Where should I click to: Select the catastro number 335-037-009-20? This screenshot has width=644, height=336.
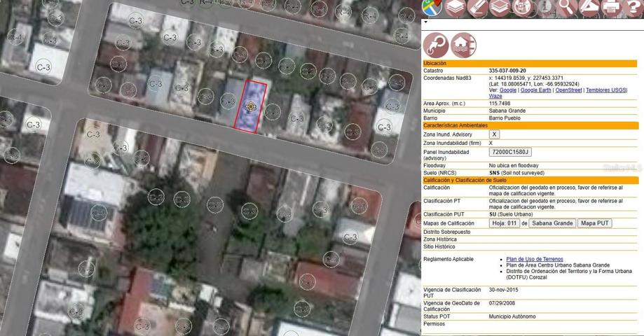tap(507, 71)
